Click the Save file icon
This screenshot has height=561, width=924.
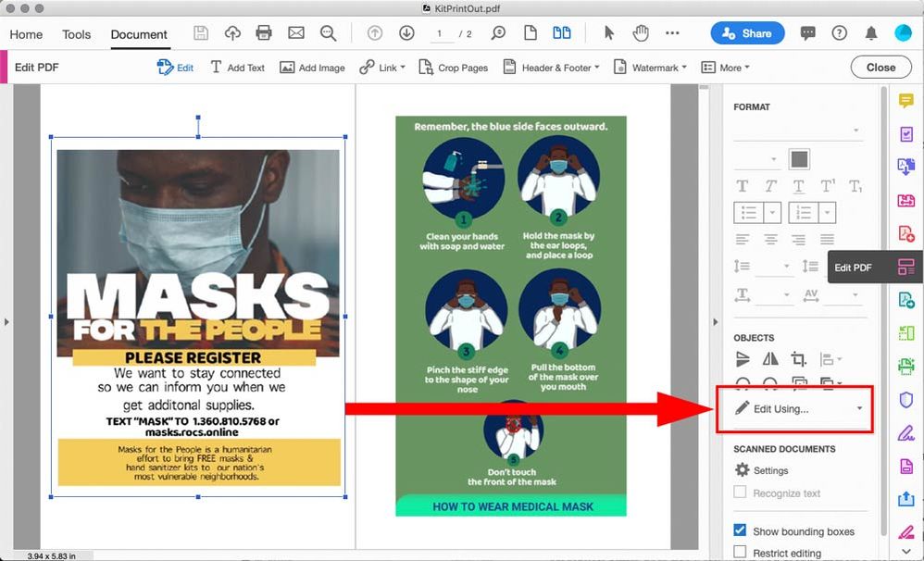pyautogui.click(x=201, y=33)
